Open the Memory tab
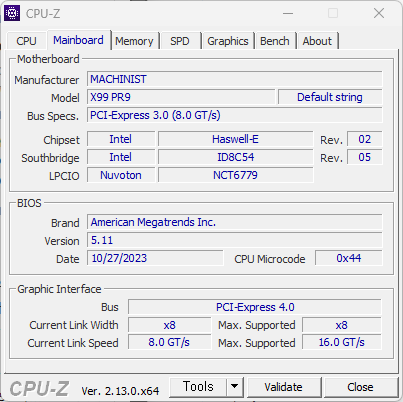The image size is (403, 402). tap(134, 41)
